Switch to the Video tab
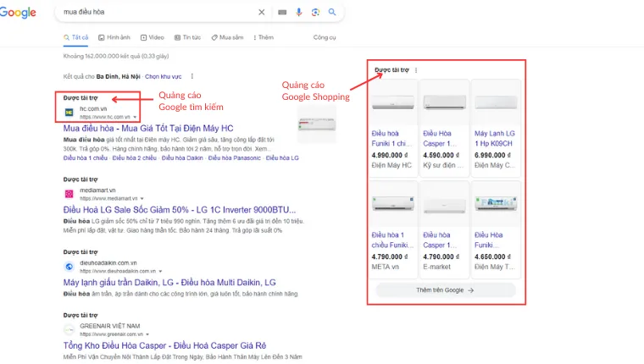644x364 pixels. pos(153,37)
